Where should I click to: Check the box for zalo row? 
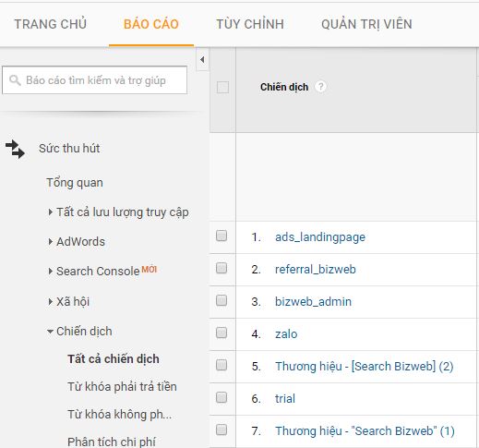222,333
